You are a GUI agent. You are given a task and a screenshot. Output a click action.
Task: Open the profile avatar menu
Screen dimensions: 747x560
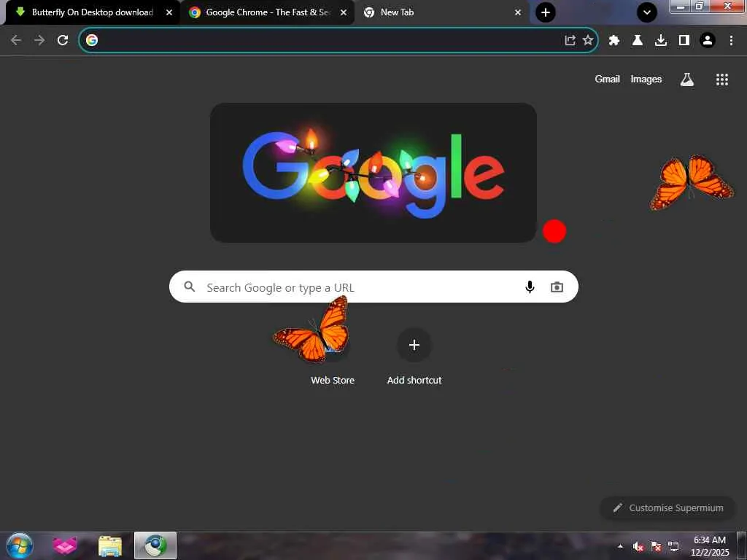pyautogui.click(x=708, y=41)
